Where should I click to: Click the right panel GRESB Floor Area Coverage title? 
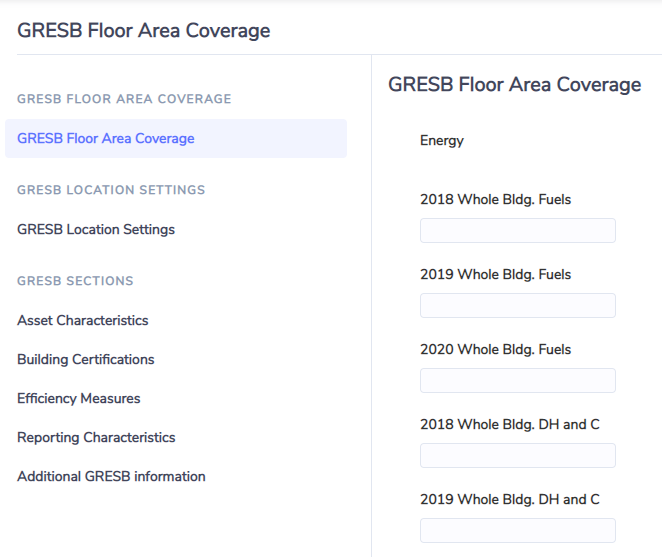tap(515, 84)
